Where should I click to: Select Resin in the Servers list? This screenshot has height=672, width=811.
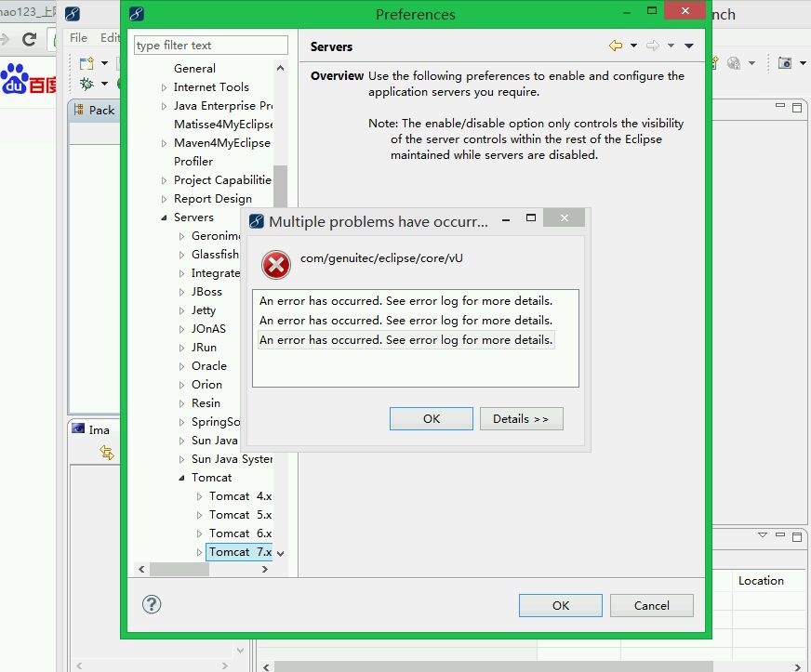[x=206, y=403]
